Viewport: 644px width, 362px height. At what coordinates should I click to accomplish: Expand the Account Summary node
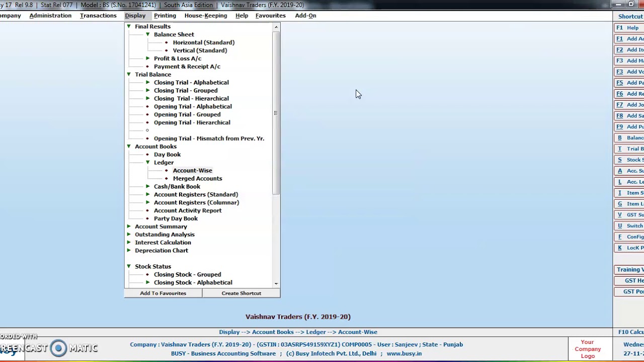(129, 226)
